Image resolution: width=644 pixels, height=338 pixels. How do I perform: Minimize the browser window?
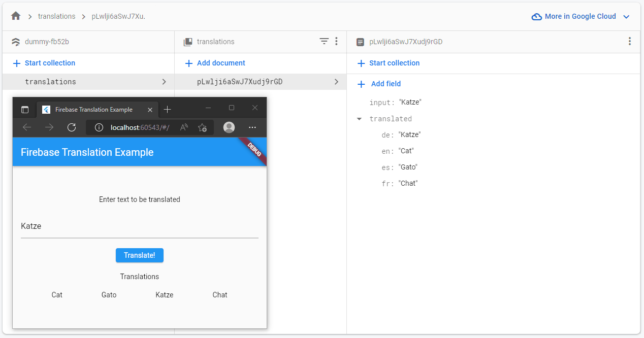208,108
